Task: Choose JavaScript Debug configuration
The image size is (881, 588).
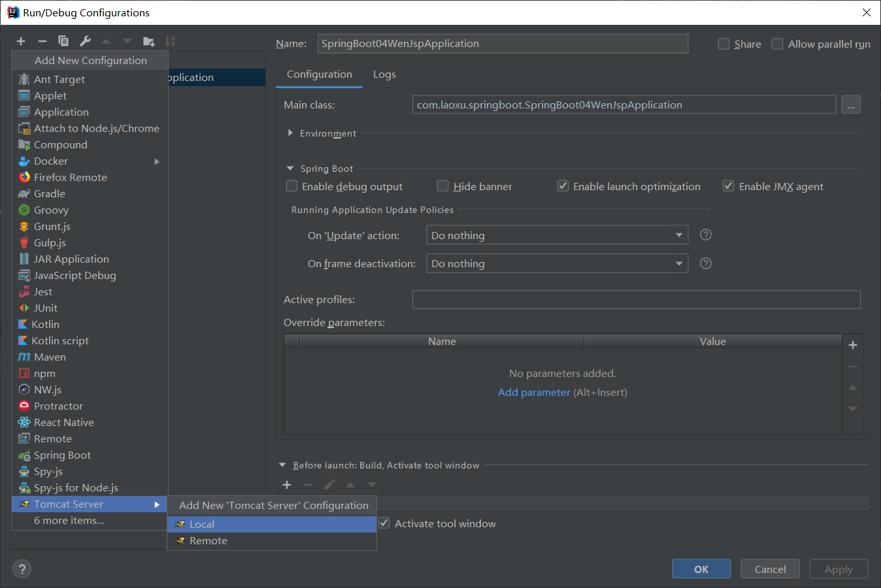Action: click(90, 275)
